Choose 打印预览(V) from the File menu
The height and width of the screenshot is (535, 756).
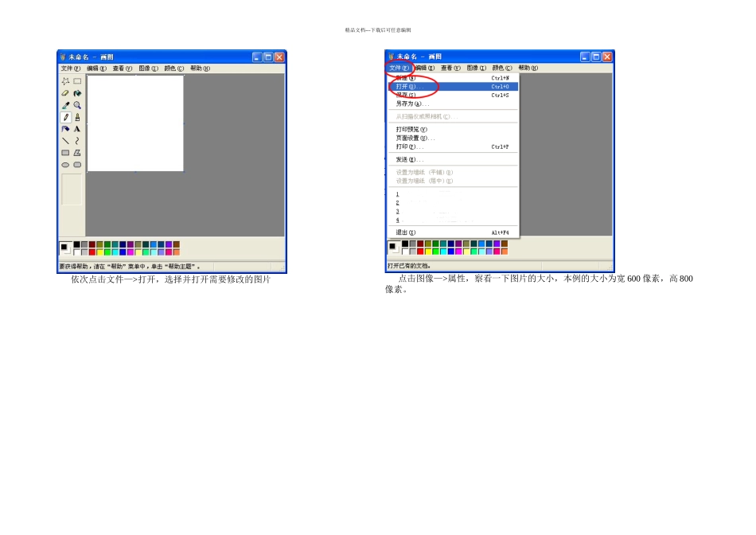pyautogui.click(x=454, y=129)
